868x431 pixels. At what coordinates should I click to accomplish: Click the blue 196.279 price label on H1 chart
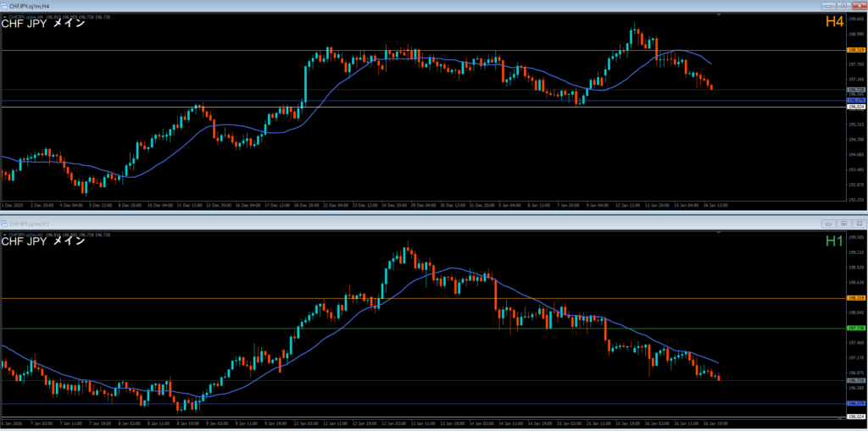(855, 403)
